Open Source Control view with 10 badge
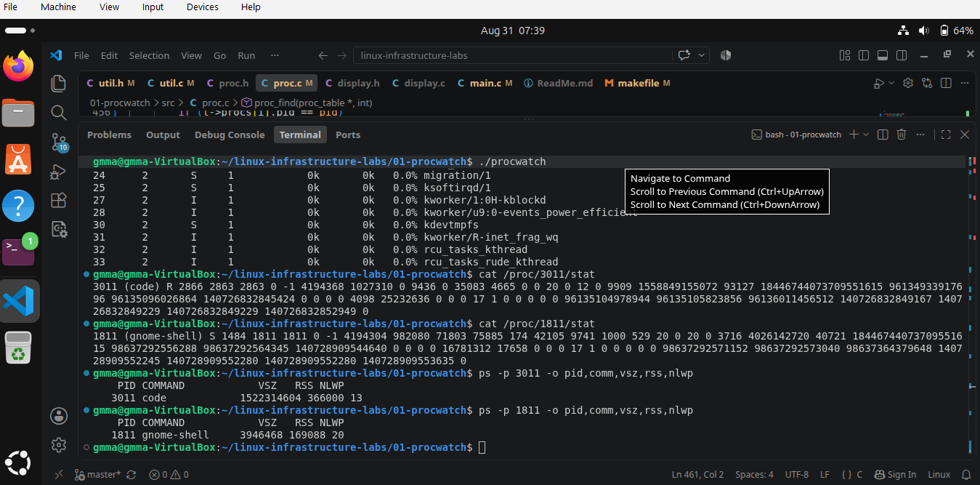 [59, 143]
